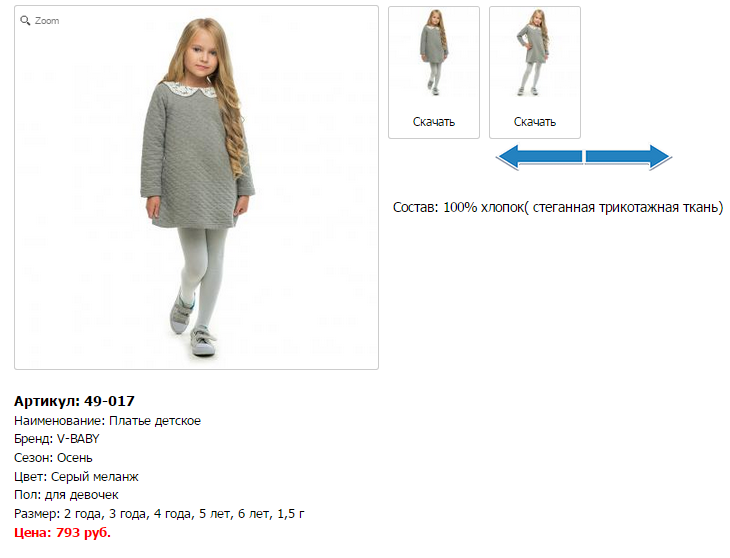Click the Бренд: V-BABY line

point(57,439)
